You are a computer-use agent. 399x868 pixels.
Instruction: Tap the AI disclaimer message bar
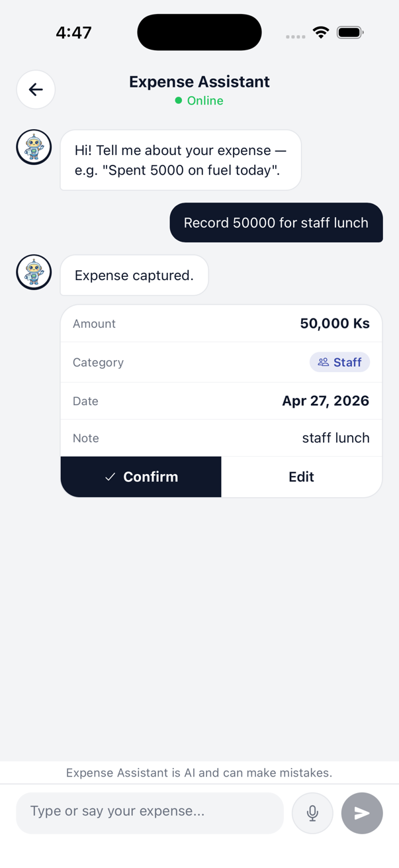[199, 772]
